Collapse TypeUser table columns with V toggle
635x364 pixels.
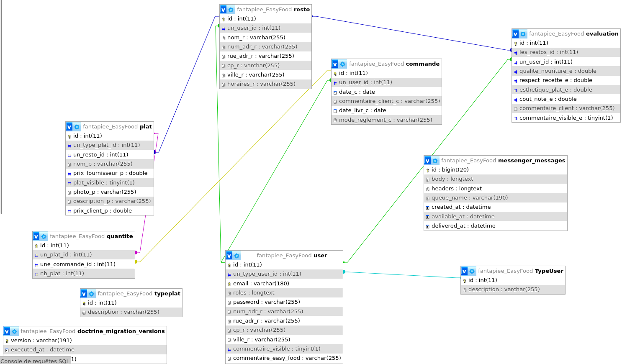pyautogui.click(x=464, y=271)
